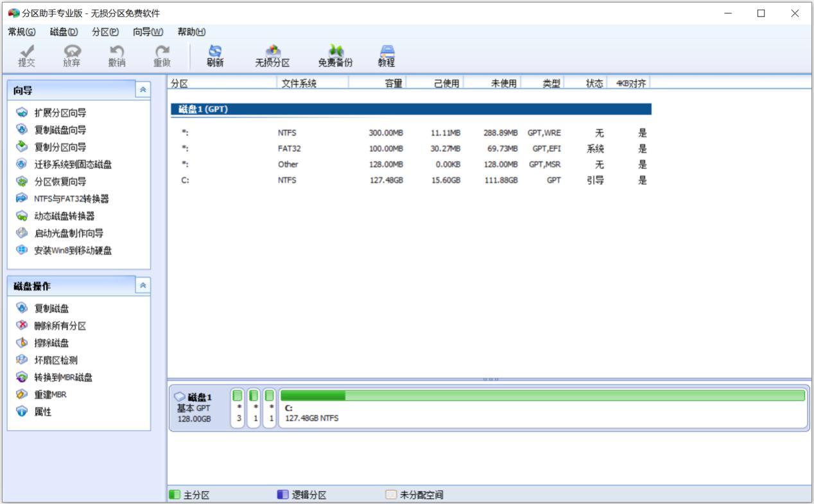
Task: Open disk 属性 (properties)
Action: [34, 412]
